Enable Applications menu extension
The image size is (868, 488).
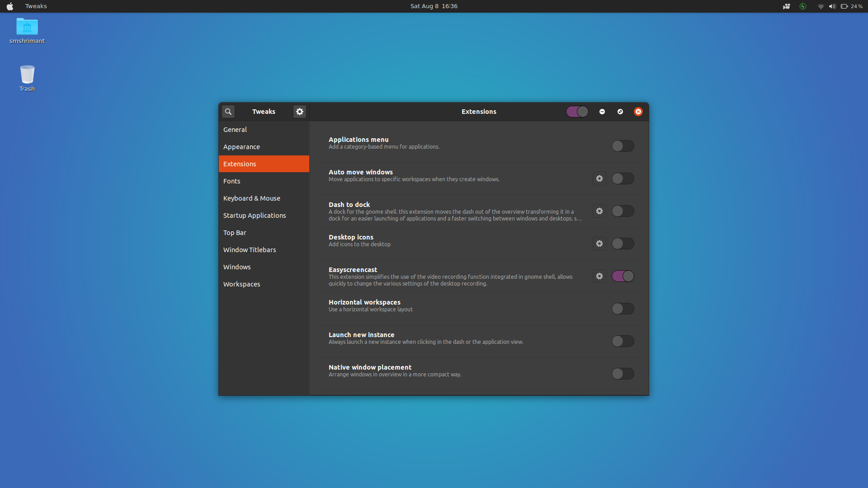tap(623, 146)
